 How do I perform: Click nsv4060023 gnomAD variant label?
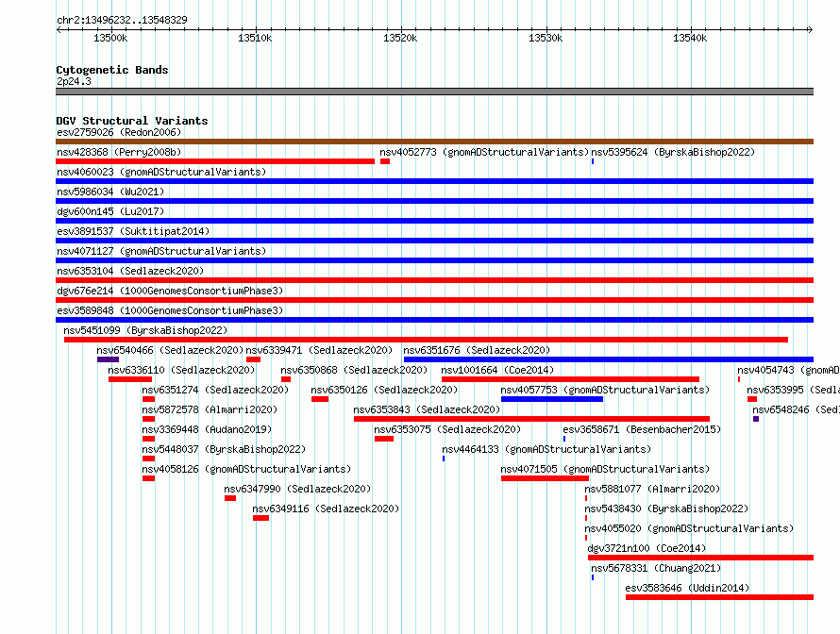161,172
